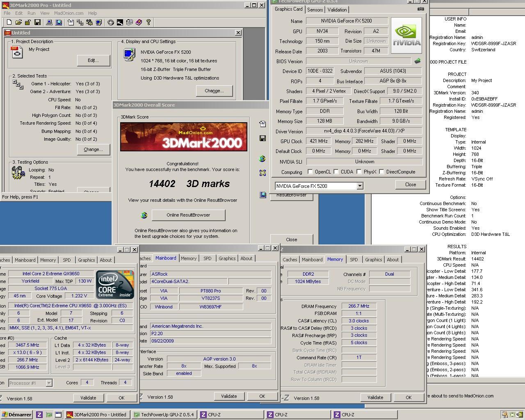Open the GPU selection dropdown in GPU-Z

(360, 186)
